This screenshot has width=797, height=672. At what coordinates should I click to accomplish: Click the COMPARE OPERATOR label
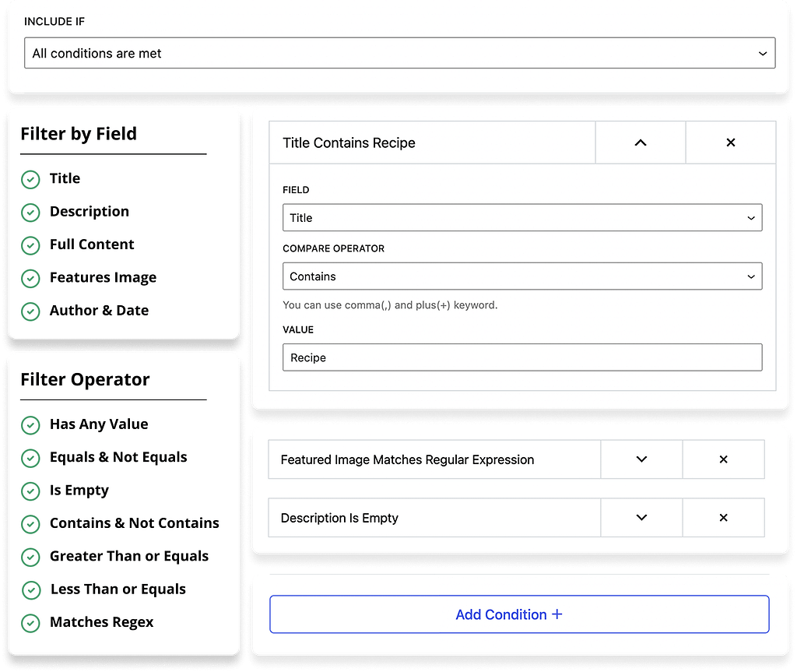333,248
